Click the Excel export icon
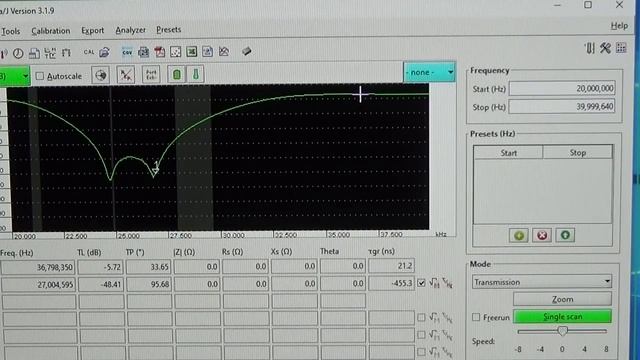Screen dimensions: 640x360 [191, 51]
